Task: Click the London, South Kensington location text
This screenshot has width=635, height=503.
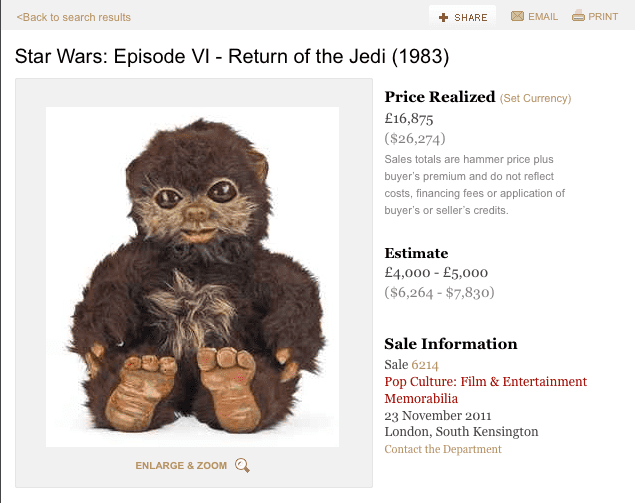Action: pos(461,432)
